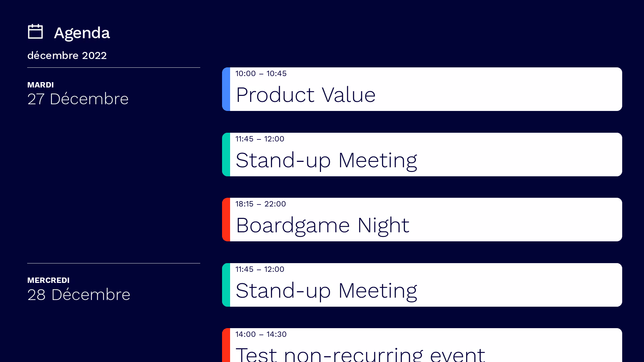644x362 pixels.
Task: Click the red stripe on Test non-recurring event
Action: [x=226, y=345]
